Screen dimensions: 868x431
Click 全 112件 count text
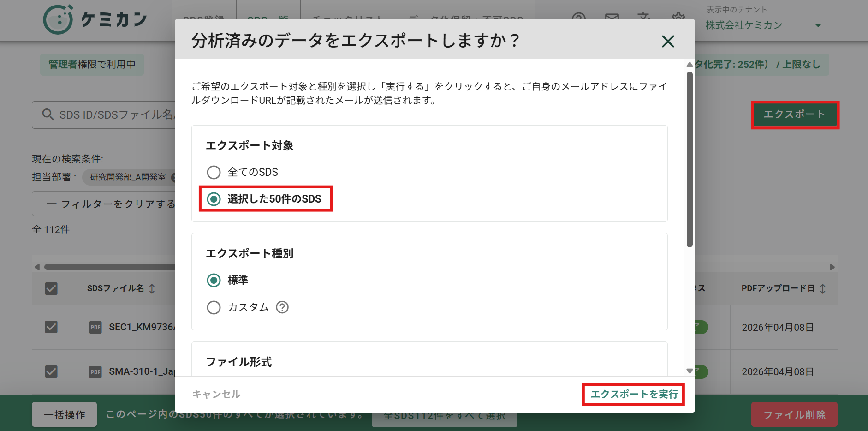[51, 229]
